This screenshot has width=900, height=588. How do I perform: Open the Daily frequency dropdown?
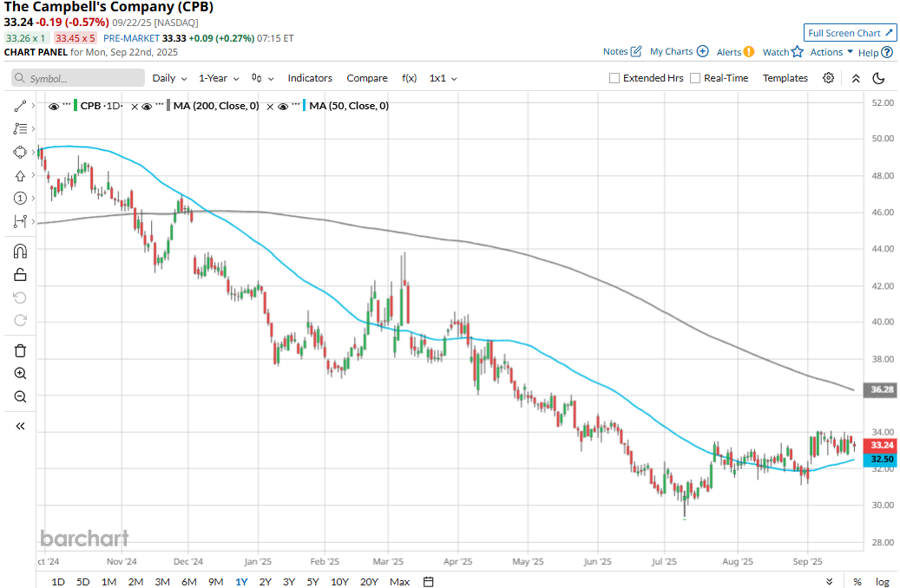click(170, 78)
